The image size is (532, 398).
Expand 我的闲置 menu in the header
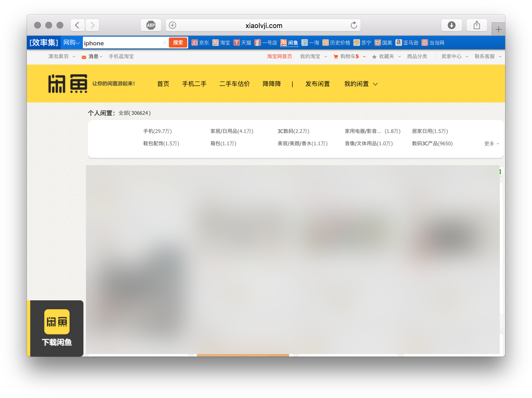click(361, 84)
